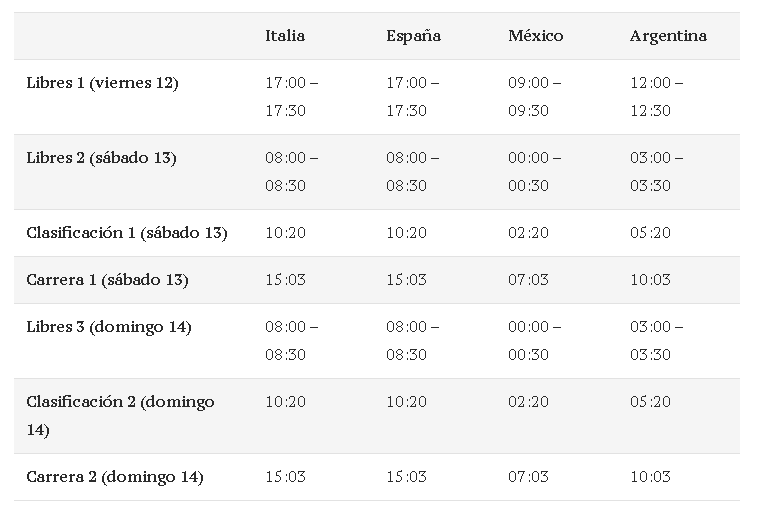Click the Carrera 1 (sábado 13) row label
The image size is (760, 518).
coord(108,280)
